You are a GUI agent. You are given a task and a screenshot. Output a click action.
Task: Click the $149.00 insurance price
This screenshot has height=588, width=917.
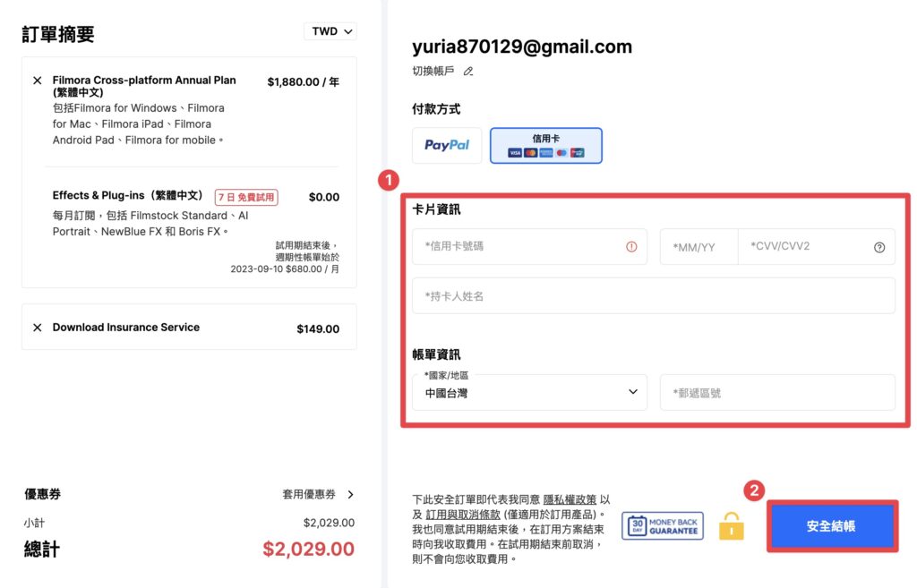tap(318, 329)
